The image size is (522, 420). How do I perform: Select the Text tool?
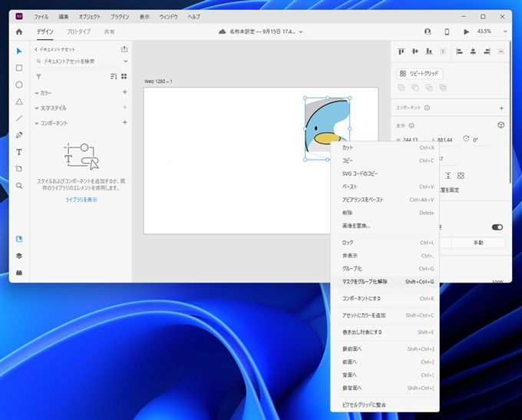[x=19, y=152]
